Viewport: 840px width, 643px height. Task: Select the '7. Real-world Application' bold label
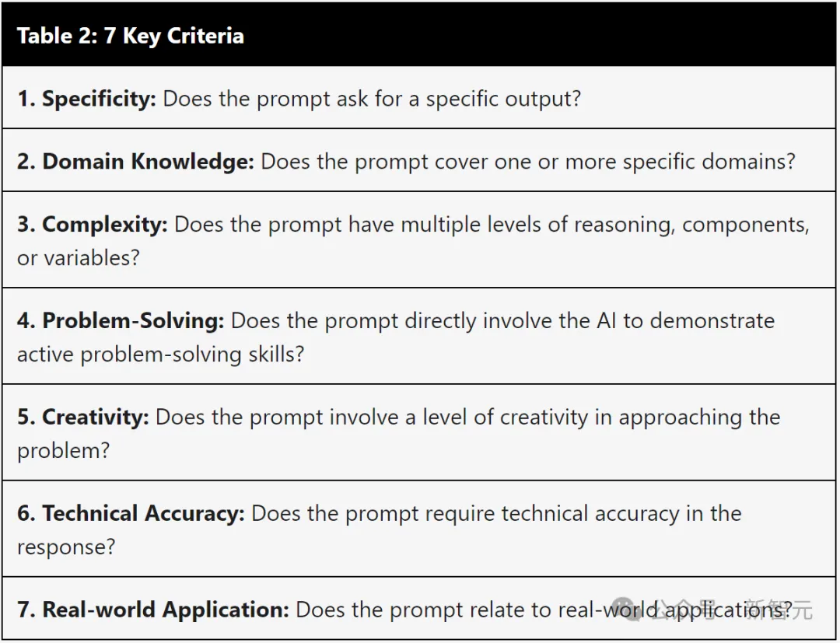coord(153,610)
